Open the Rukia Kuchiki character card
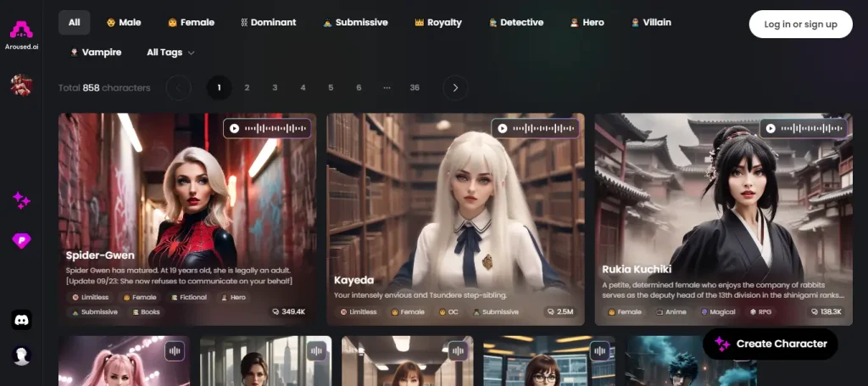 [724, 220]
